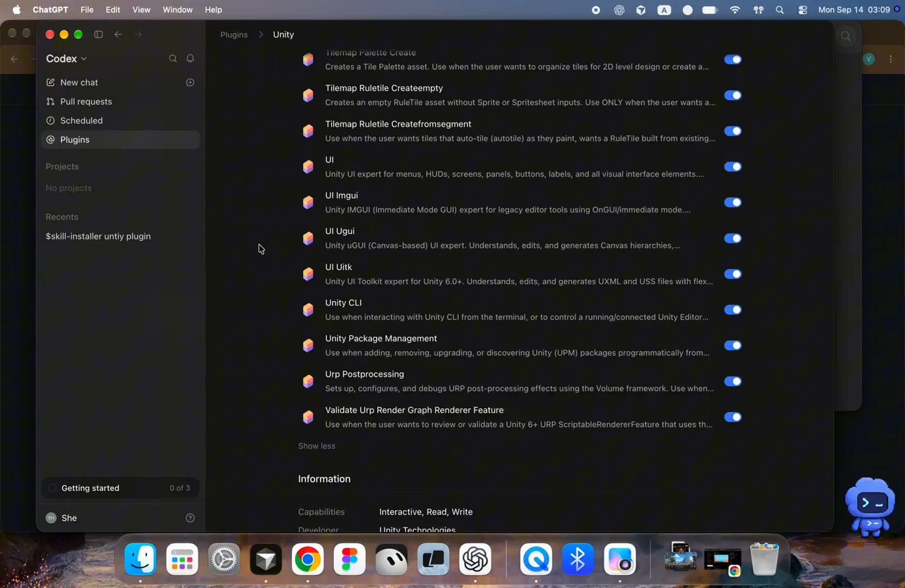Toggle Tilemap Ruletile Createempty off

click(x=732, y=96)
